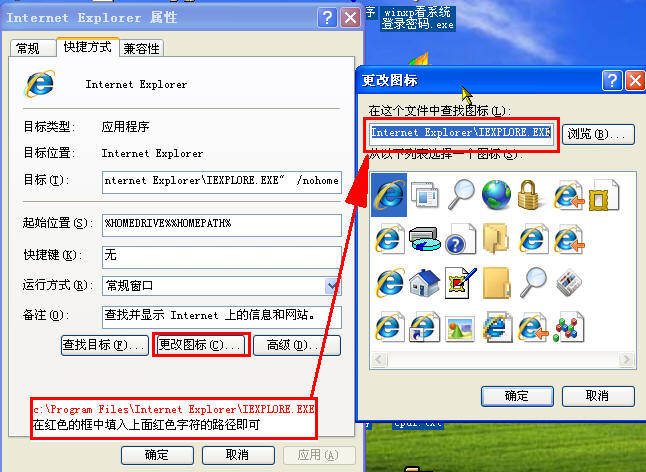
Task: Pick the newspaper icon in the third row
Action: tap(569, 283)
